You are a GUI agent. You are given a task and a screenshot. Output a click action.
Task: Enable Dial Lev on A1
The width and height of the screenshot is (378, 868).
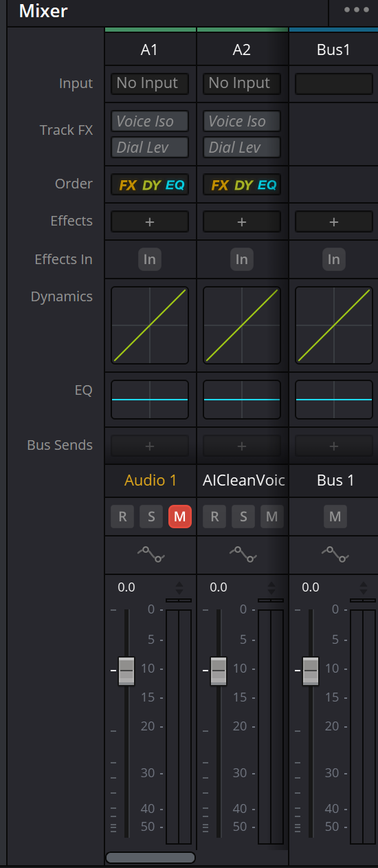click(x=150, y=147)
